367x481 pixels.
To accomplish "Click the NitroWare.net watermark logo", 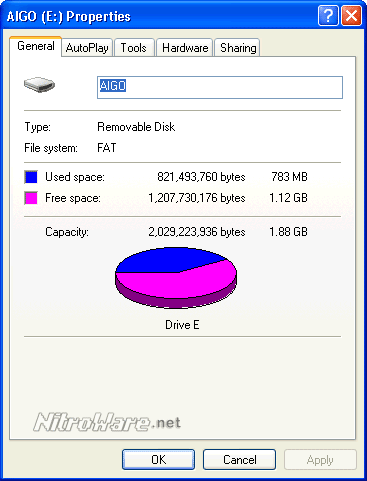I will (107, 422).
